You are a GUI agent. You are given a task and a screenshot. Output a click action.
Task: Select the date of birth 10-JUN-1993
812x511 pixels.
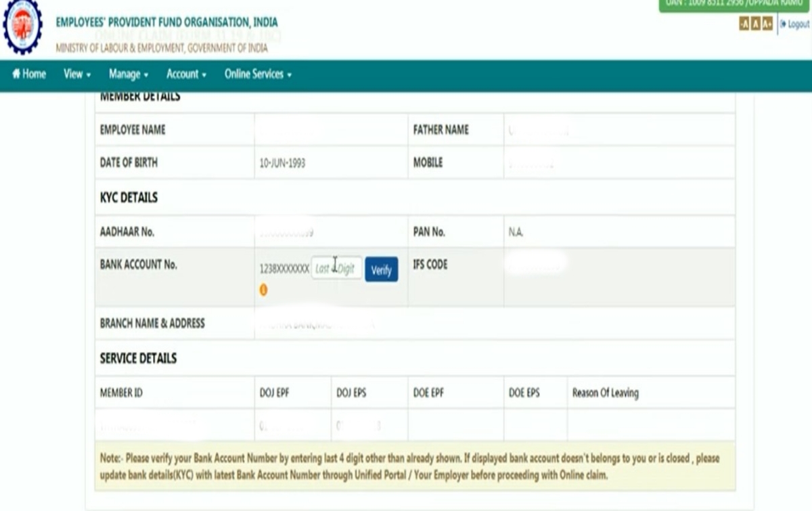282,164
